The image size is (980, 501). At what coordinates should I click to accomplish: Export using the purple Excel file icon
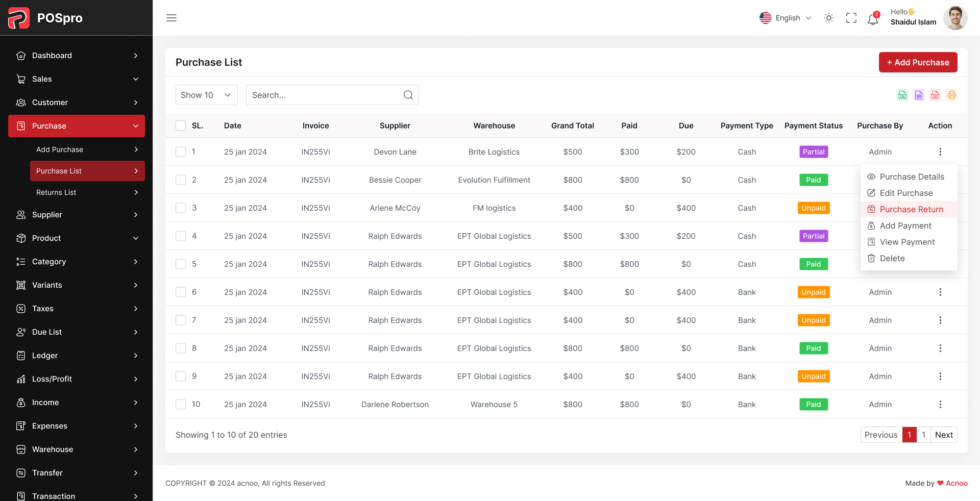(918, 95)
